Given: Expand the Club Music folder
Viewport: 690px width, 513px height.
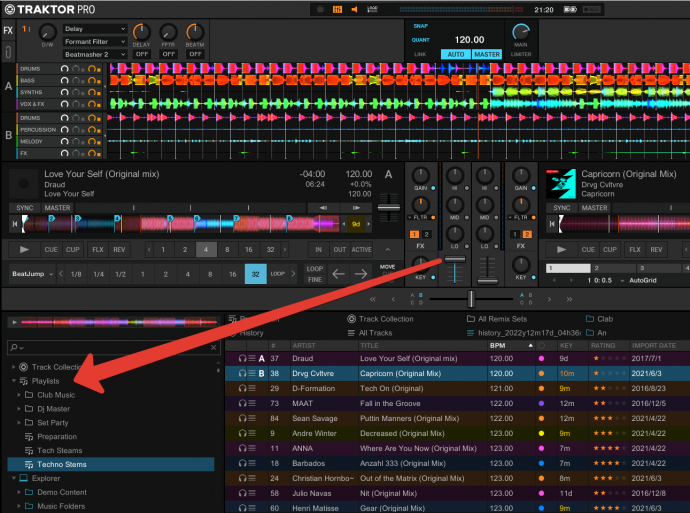Looking at the screenshot, I should click(x=19, y=395).
